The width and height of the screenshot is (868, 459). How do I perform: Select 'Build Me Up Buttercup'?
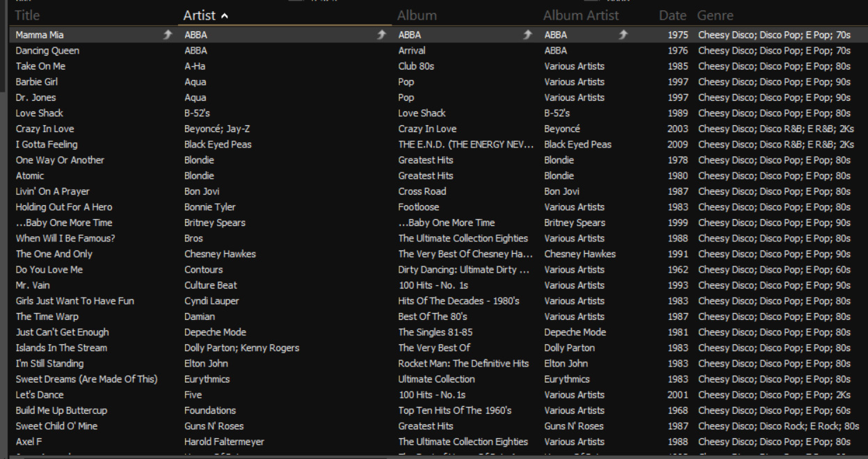coord(61,410)
